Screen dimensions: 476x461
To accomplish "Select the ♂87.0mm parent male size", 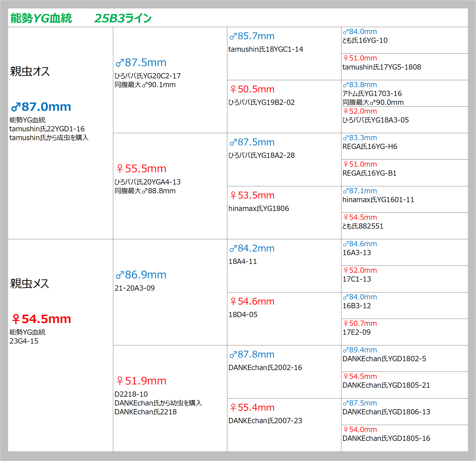I will pos(41,107).
